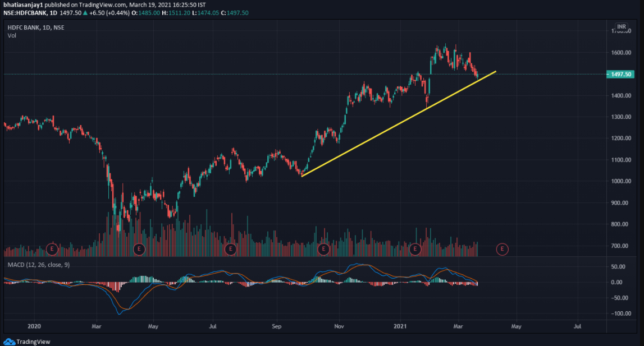The height and width of the screenshot is (346, 644).
Task: Click the earnings marker near April 2020
Action: 139,249
